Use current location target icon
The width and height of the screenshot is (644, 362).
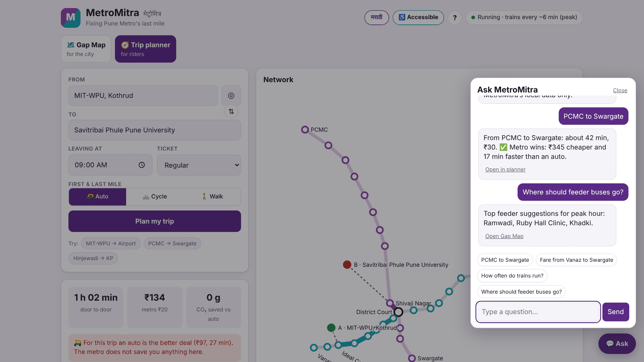[x=231, y=96]
